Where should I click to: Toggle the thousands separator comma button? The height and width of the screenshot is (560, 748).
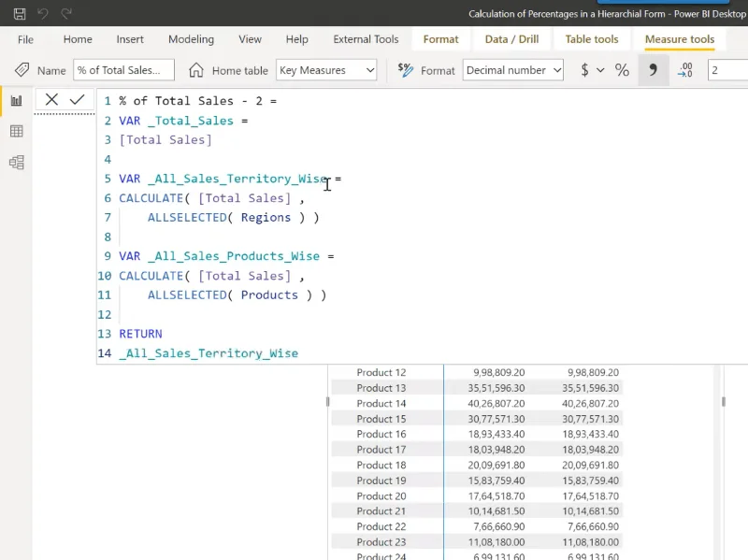click(x=653, y=70)
